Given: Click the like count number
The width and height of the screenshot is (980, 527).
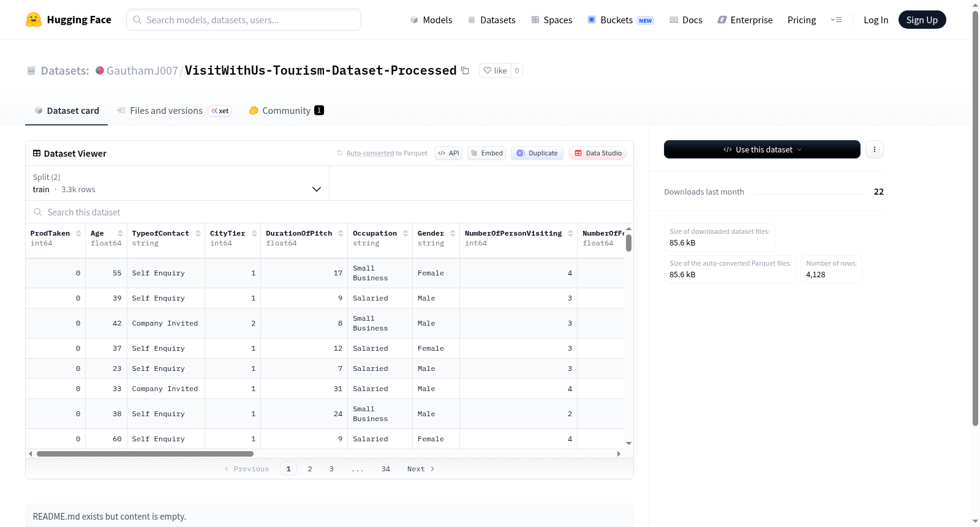Looking at the screenshot, I should click(x=517, y=70).
